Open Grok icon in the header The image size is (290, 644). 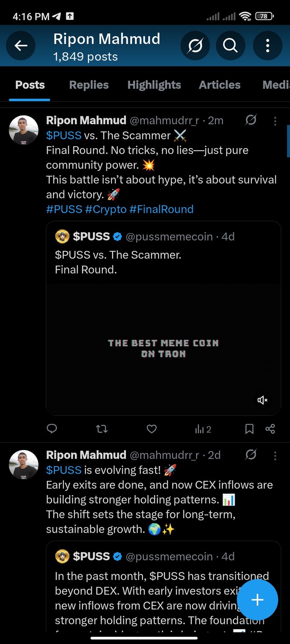[x=195, y=45]
